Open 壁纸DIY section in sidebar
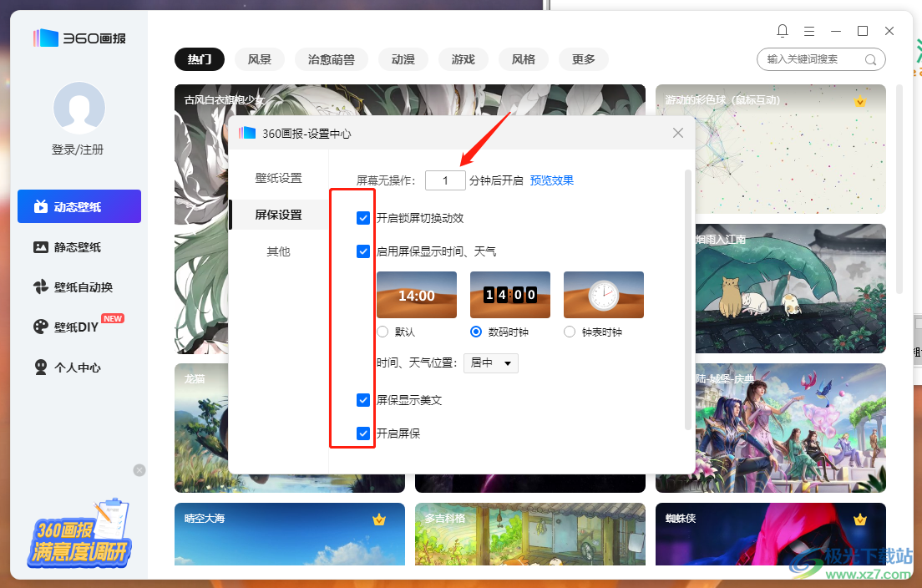Screen dimensions: 922x588 pos(79,327)
